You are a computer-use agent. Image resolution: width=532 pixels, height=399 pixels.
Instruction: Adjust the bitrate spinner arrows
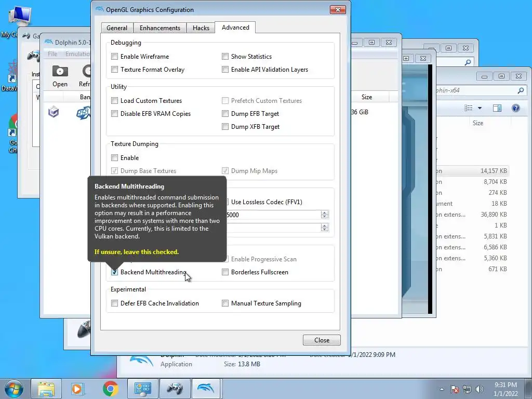pos(325,215)
